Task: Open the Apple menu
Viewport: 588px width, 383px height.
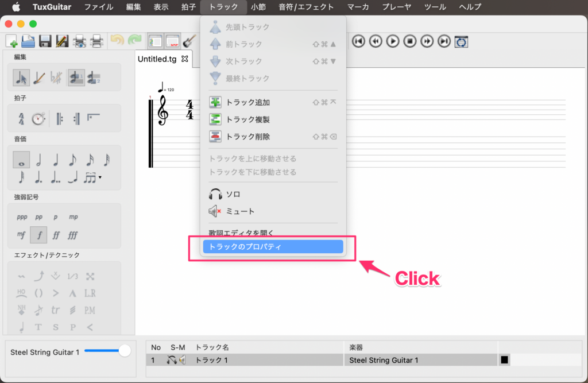Action: click(x=16, y=7)
